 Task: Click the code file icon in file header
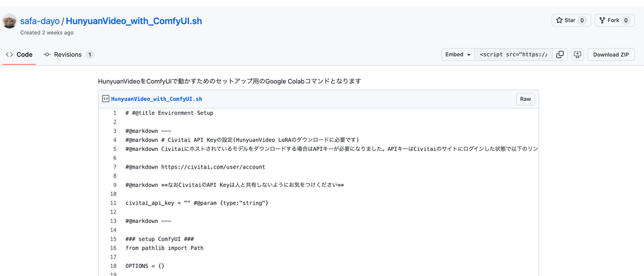point(106,99)
